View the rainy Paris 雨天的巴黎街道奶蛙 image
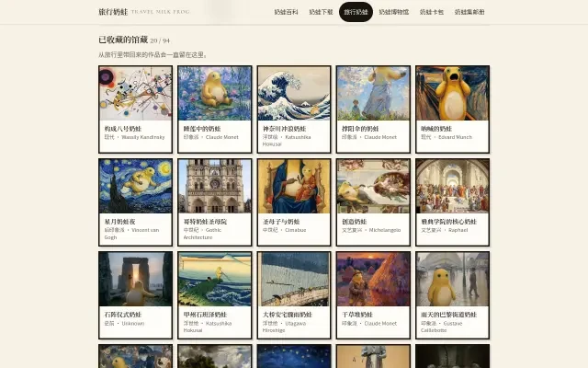Screen dimensions: 588x368 (453, 280)
